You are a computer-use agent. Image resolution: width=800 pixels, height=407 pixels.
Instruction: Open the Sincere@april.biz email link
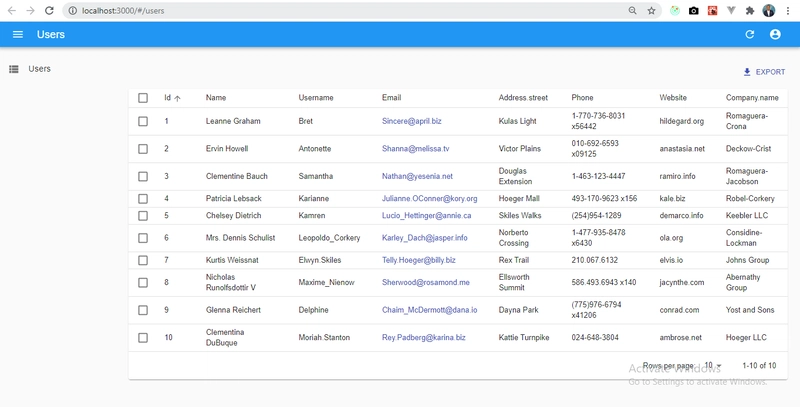point(412,121)
